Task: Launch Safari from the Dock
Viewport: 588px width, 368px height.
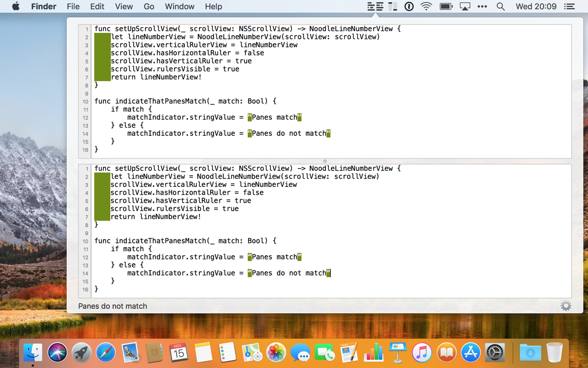Action: pos(106,352)
